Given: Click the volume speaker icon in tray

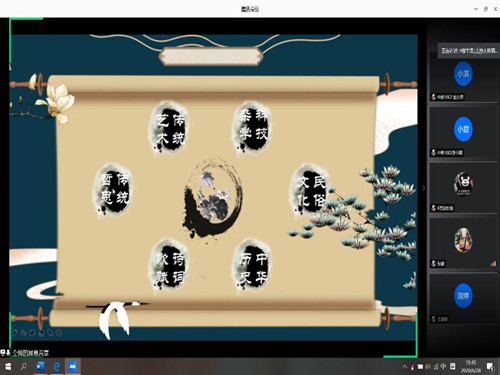Looking at the screenshot, I should (x=428, y=367).
